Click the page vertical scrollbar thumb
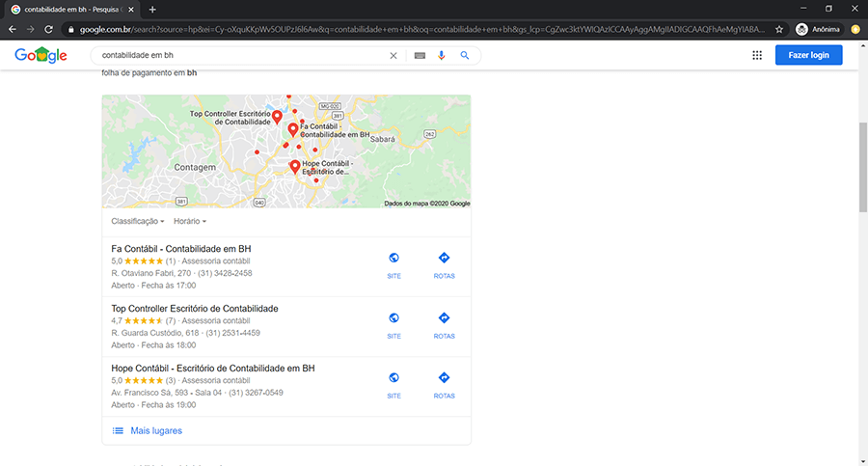Image resolution: width=868 pixels, height=466 pixels. 862,167
